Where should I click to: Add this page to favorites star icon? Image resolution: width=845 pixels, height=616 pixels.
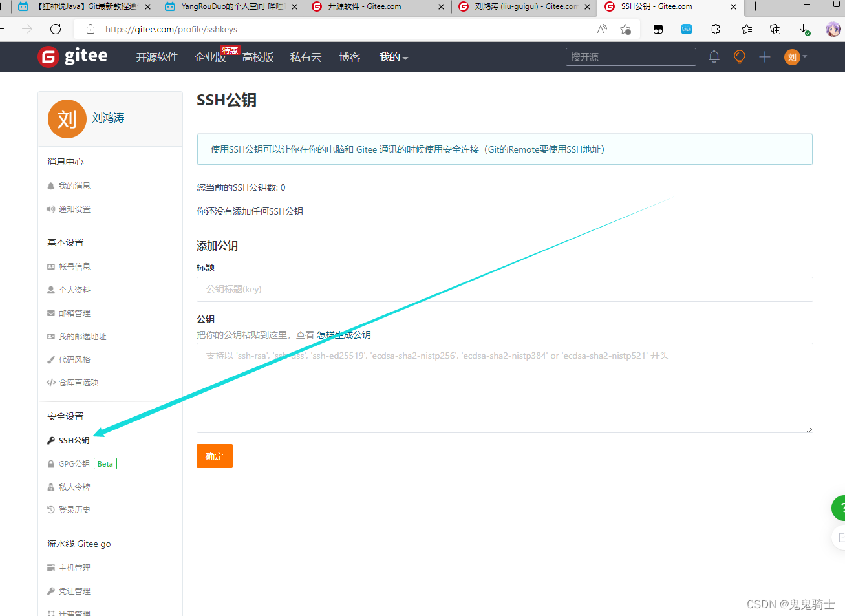pos(625,29)
